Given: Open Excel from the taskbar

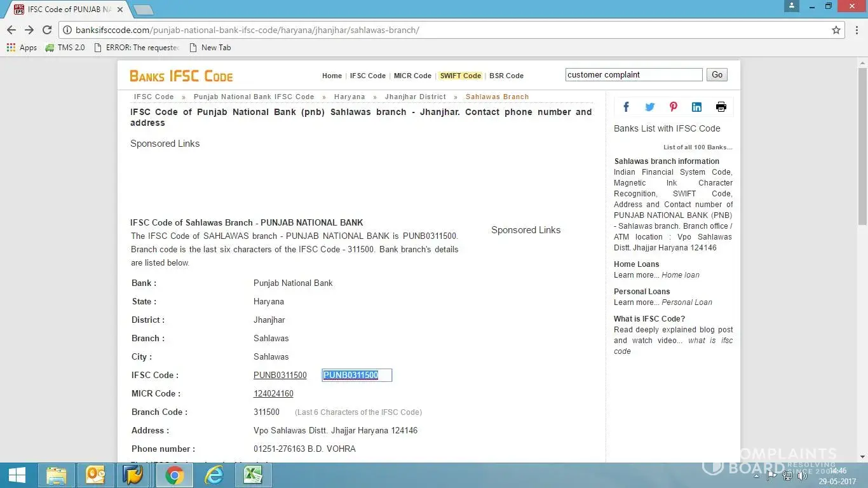Looking at the screenshot, I should click(253, 475).
